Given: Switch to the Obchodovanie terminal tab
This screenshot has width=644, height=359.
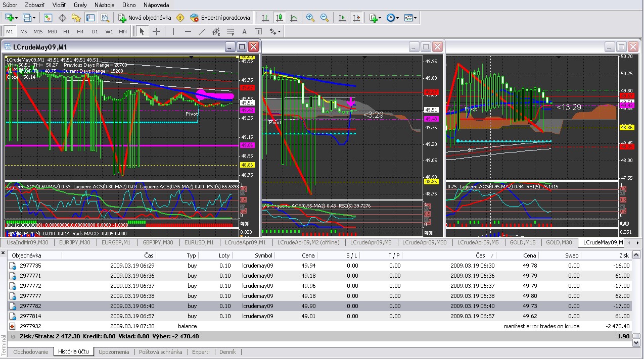Looking at the screenshot, I should [31, 352].
